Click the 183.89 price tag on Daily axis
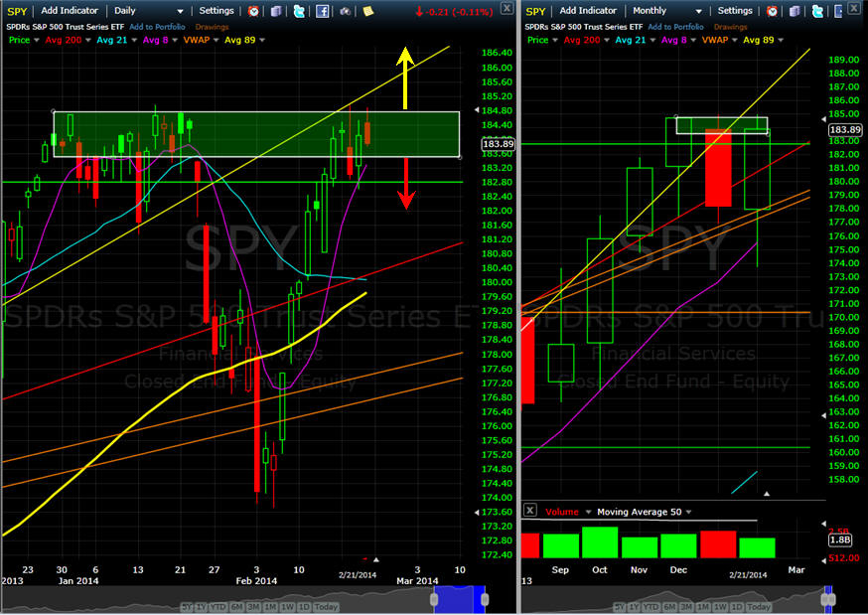 point(499,144)
